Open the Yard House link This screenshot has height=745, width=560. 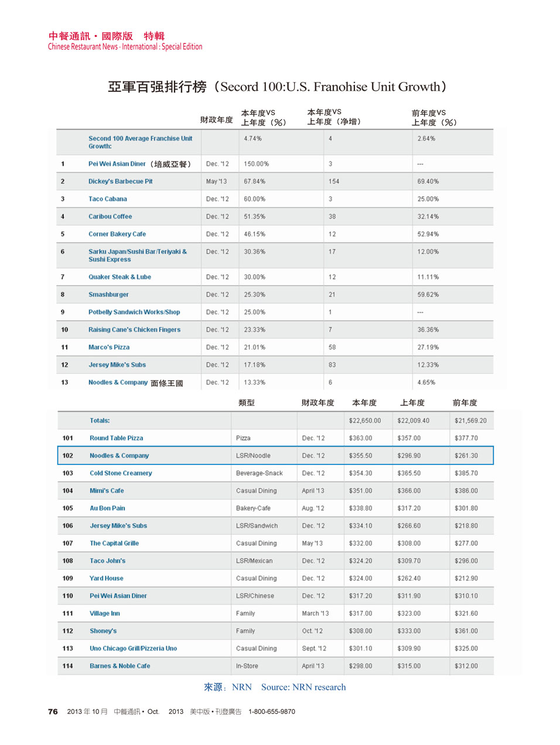pos(107,579)
